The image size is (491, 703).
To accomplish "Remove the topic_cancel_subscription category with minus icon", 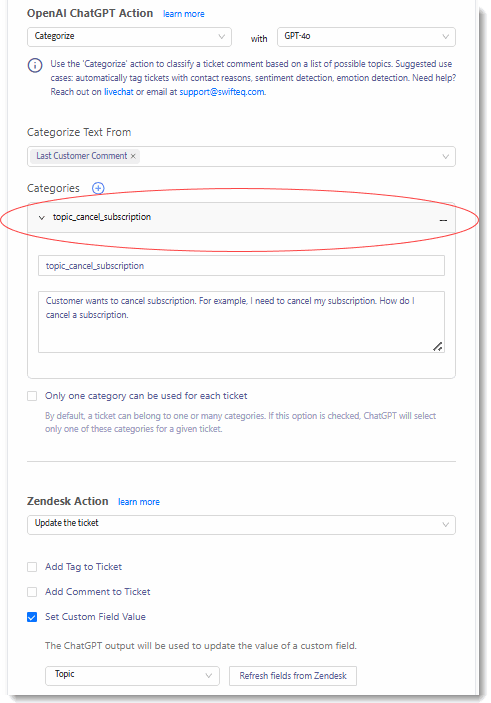I will tap(443, 220).
